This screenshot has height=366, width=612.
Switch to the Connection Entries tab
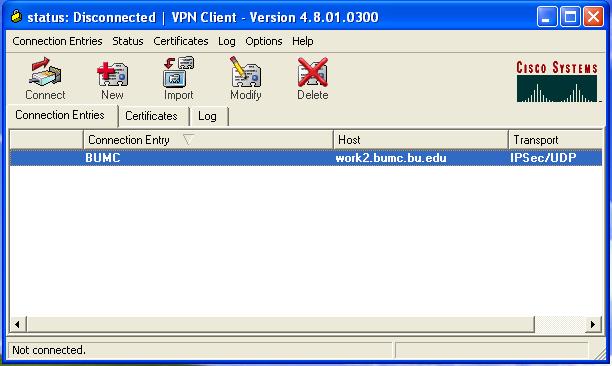coord(62,115)
